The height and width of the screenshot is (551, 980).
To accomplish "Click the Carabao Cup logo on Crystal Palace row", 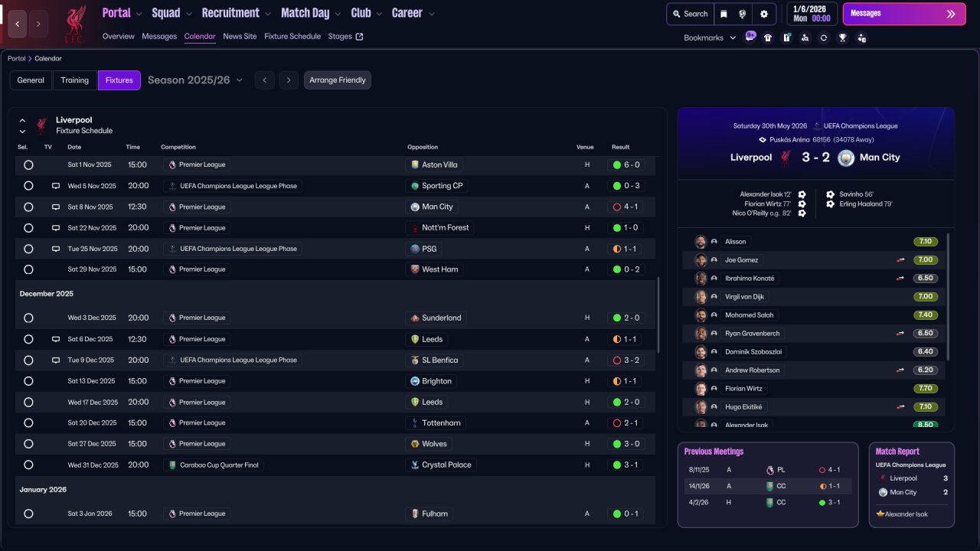I will 172,465.
